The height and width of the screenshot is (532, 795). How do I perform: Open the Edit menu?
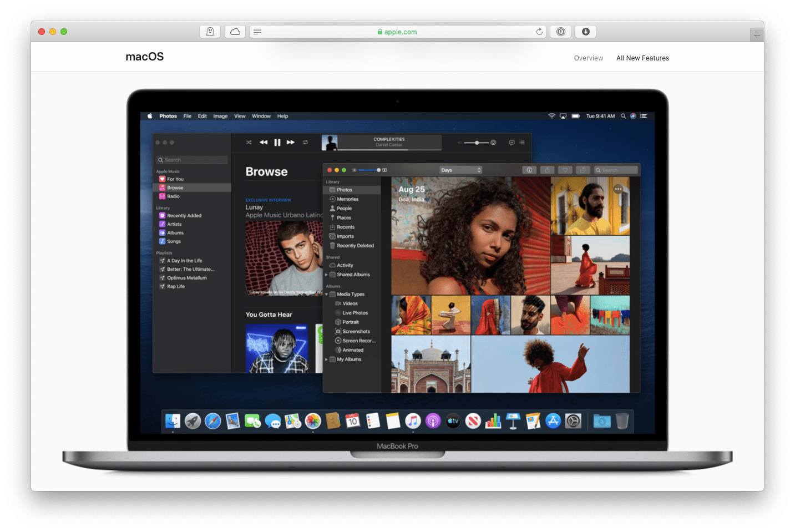pyautogui.click(x=202, y=116)
